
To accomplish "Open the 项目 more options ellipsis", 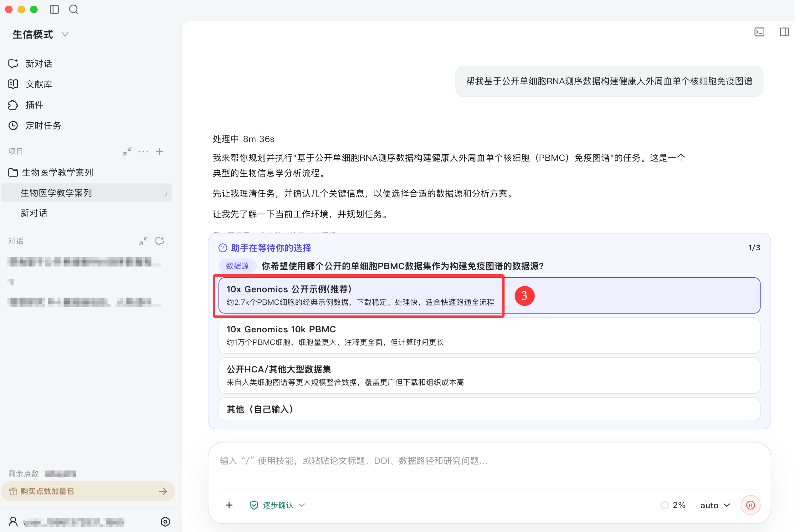I will point(144,151).
